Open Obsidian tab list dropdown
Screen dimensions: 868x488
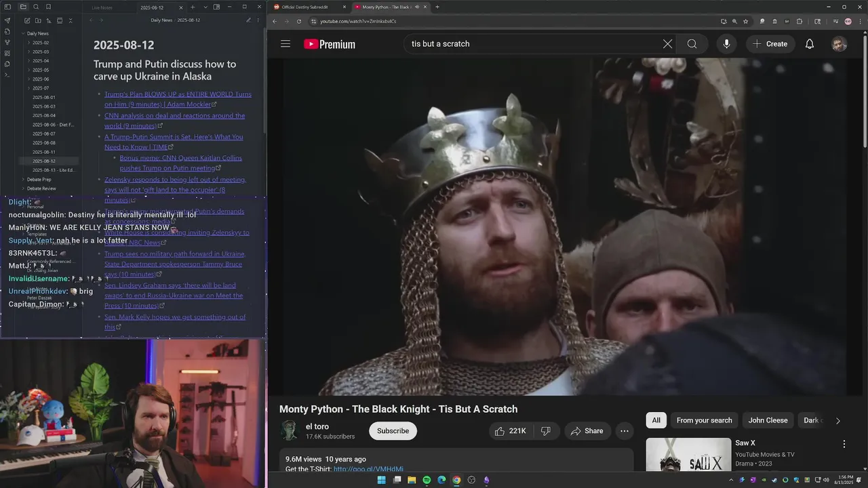pos(205,7)
